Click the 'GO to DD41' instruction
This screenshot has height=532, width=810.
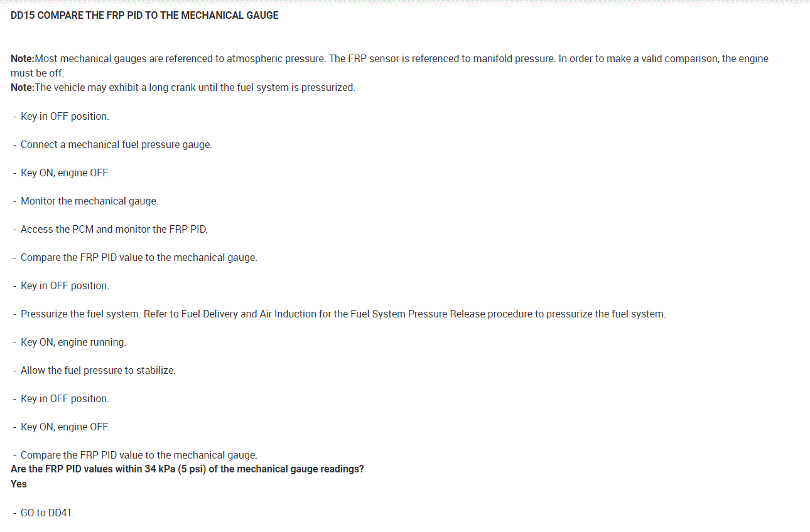[x=47, y=513]
